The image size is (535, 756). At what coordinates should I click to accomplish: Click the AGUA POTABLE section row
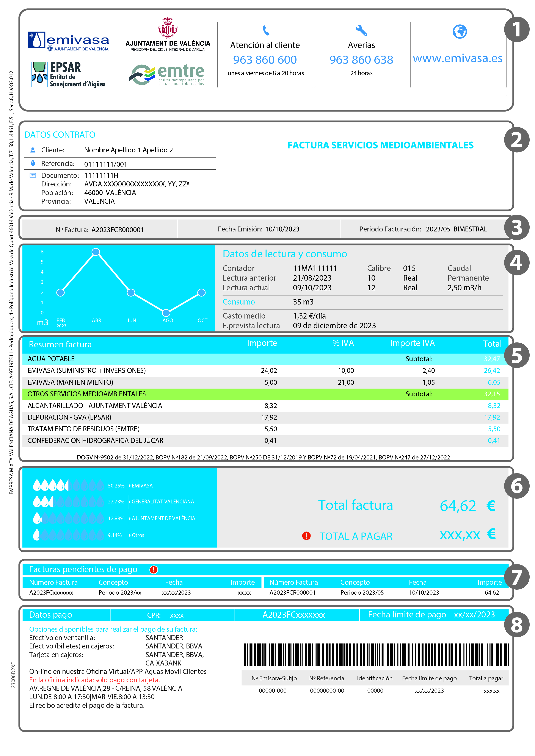[265, 359]
